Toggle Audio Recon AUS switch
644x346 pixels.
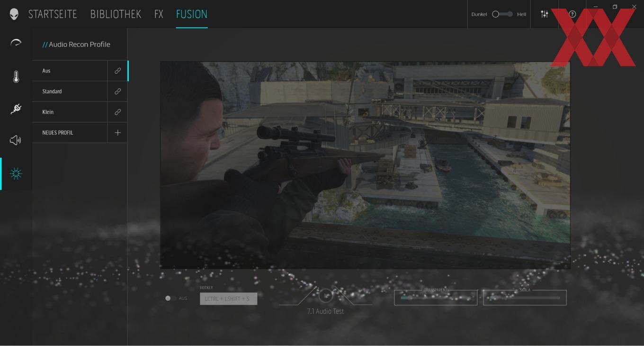(x=170, y=298)
